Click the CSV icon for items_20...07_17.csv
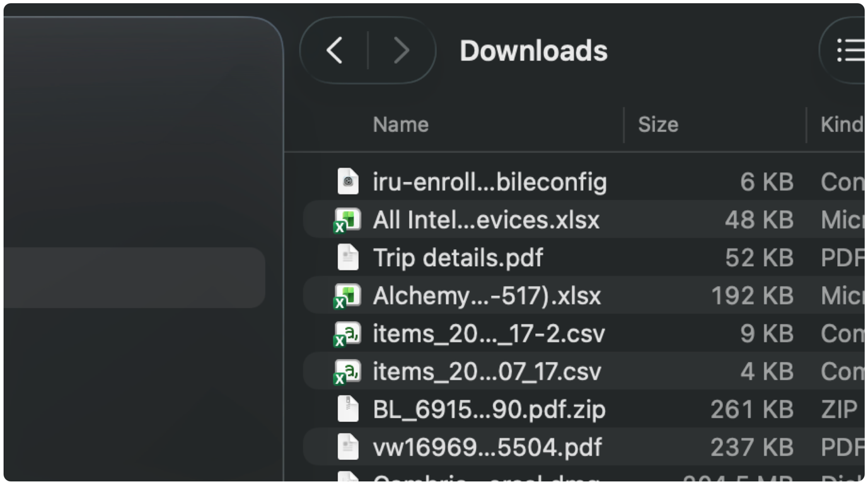 347,371
